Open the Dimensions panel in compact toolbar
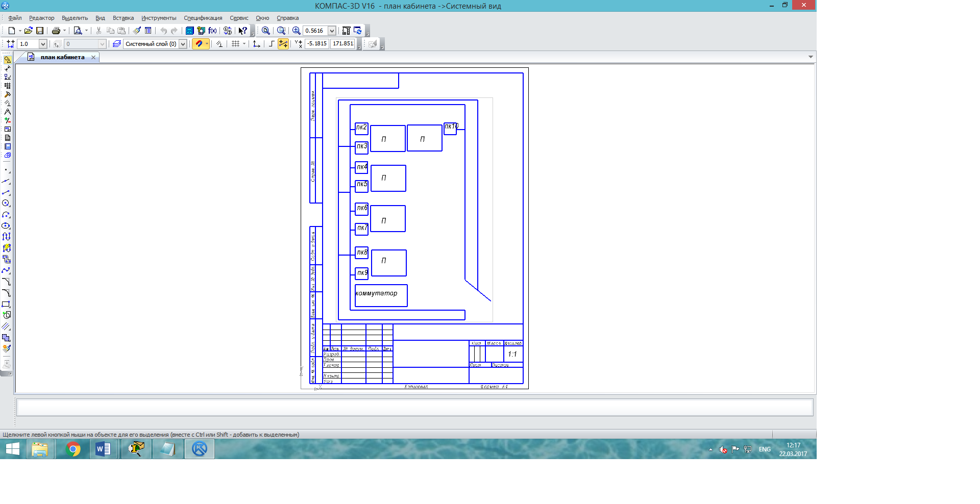The image size is (980, 504). pyautogui.click(x=7, y=68)
